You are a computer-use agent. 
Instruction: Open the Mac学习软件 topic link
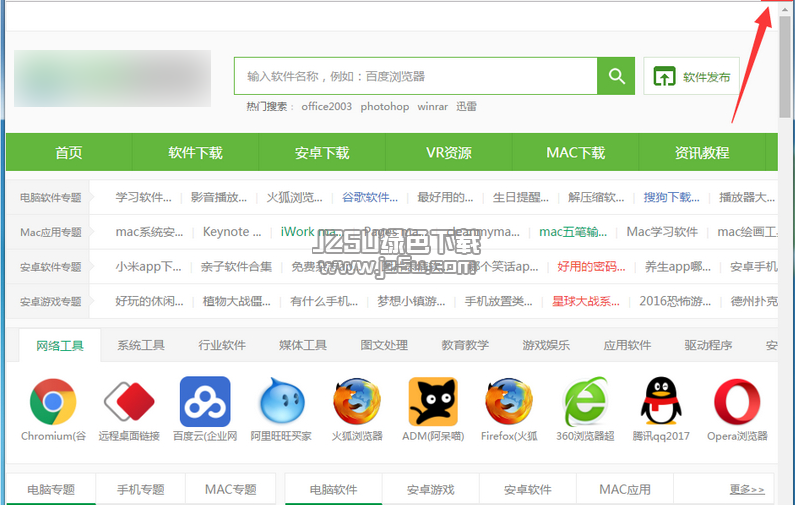[662, 232]
